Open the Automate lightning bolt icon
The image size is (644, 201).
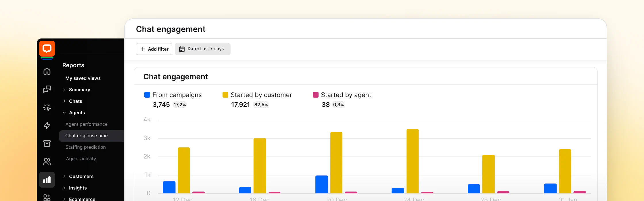(47, 125)
